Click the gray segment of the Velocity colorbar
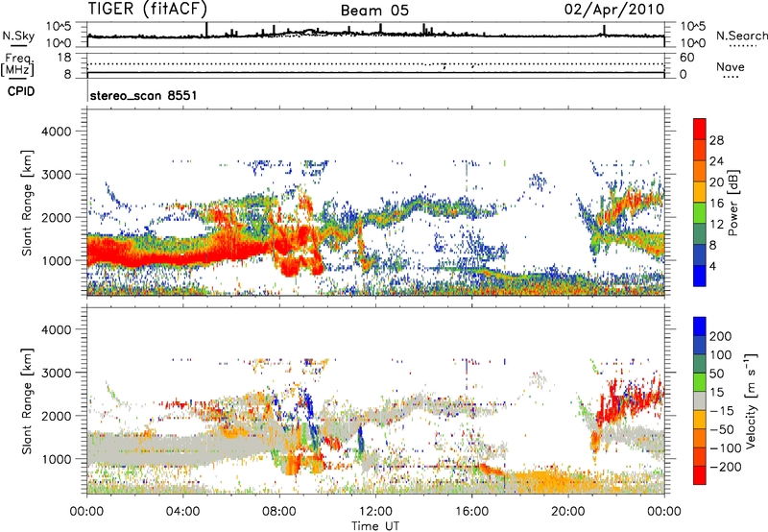Screen dimensions: 768x532 [700, 400]
